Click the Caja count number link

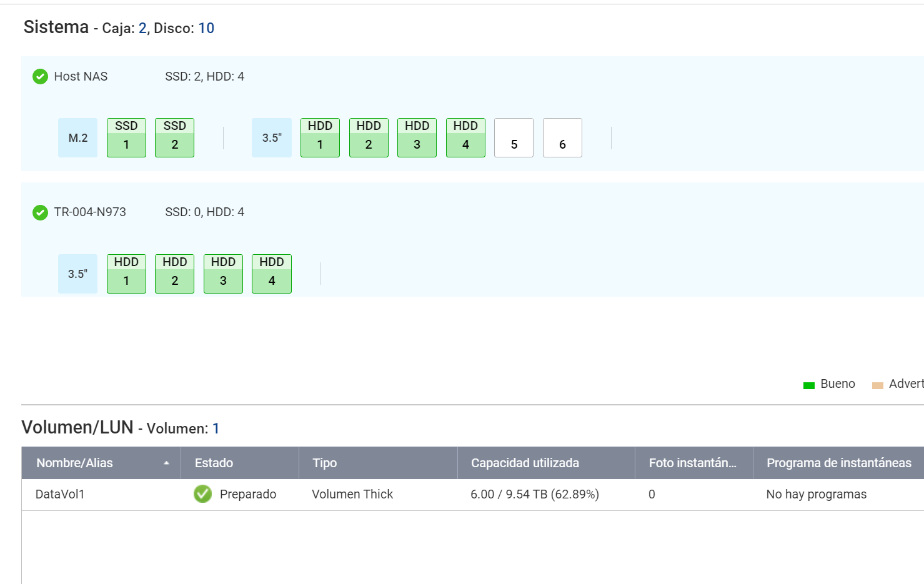coord(142,28)
